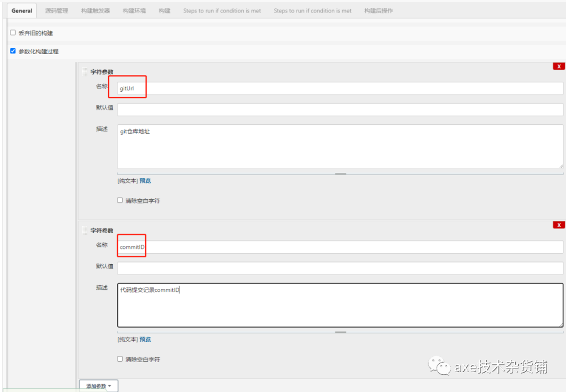Enable the 丢弃旧的构建 checkbox

pos(13,32)
